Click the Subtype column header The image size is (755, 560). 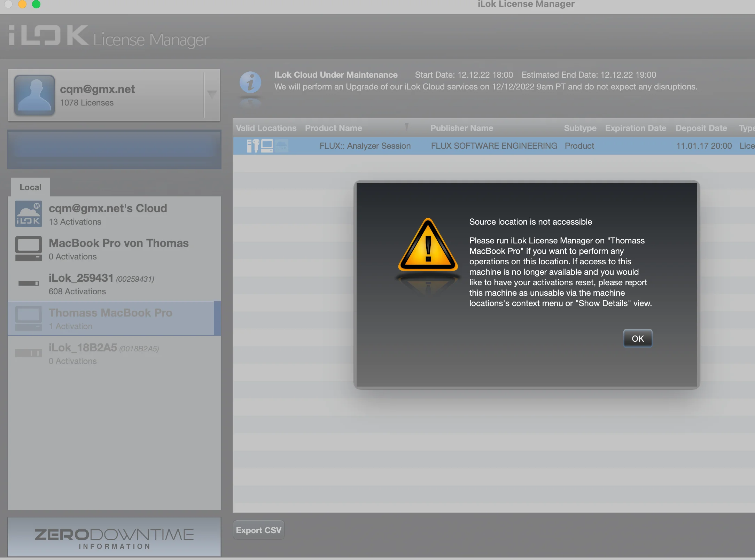(580, 128)
